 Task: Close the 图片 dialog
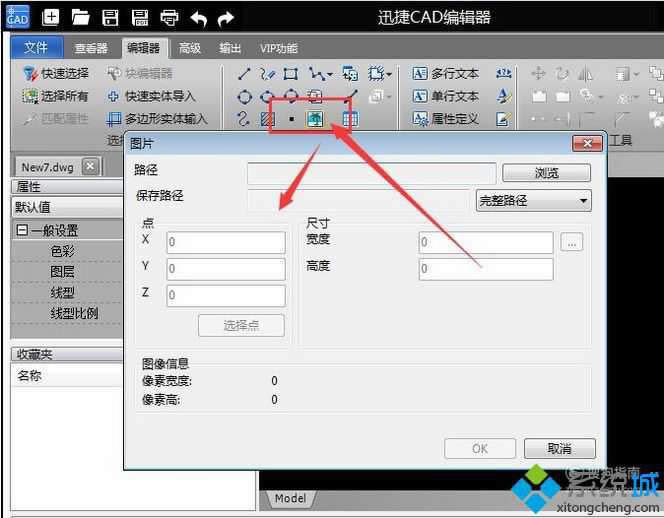click(587, 144)
